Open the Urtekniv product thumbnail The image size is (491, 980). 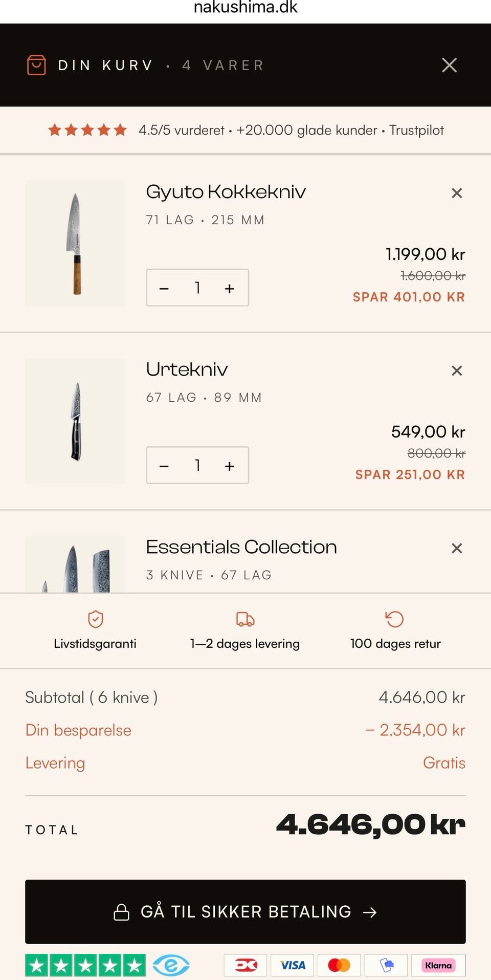(x=75, y=421)
